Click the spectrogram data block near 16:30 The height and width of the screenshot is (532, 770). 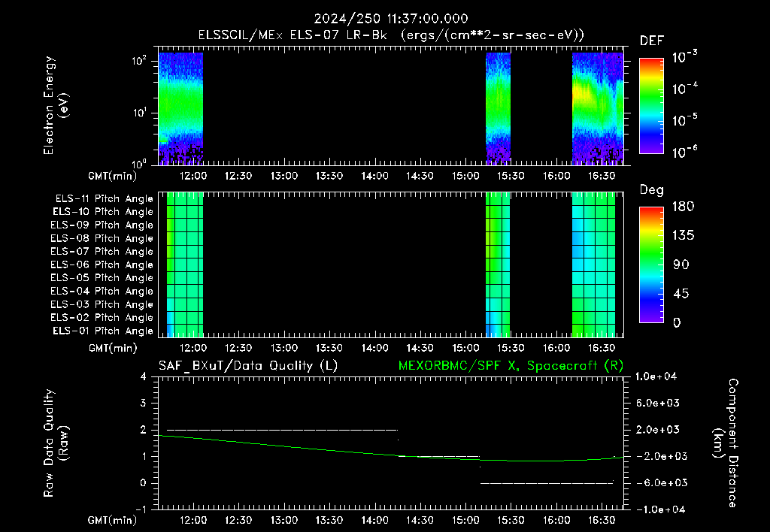[598, 108]
